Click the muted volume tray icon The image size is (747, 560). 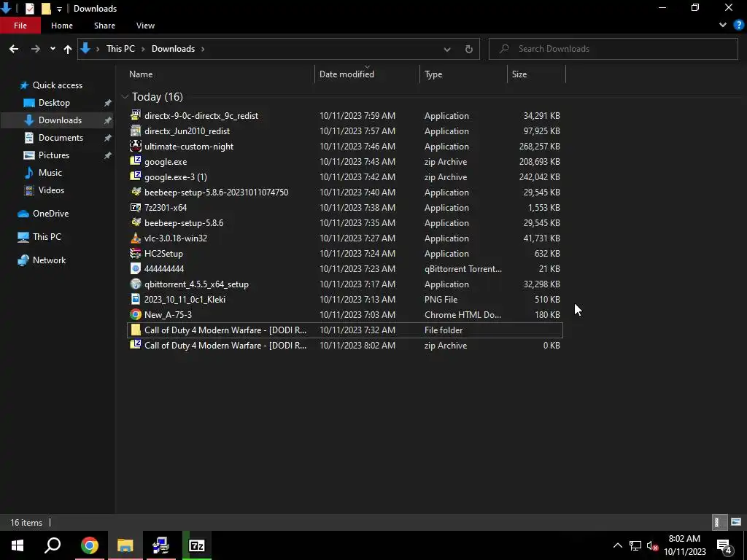coord(652,545)
